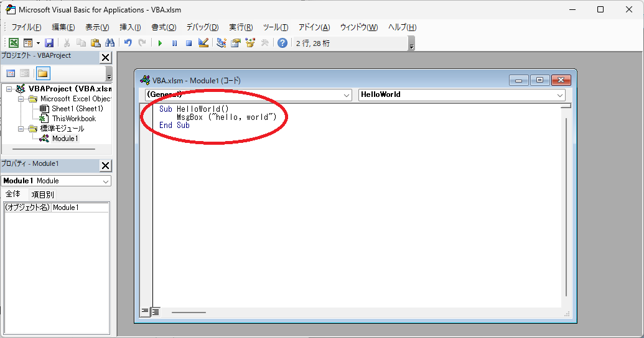Collapse the VBAProject (VBA.xlsm) tree node

[x=9, y=89]
